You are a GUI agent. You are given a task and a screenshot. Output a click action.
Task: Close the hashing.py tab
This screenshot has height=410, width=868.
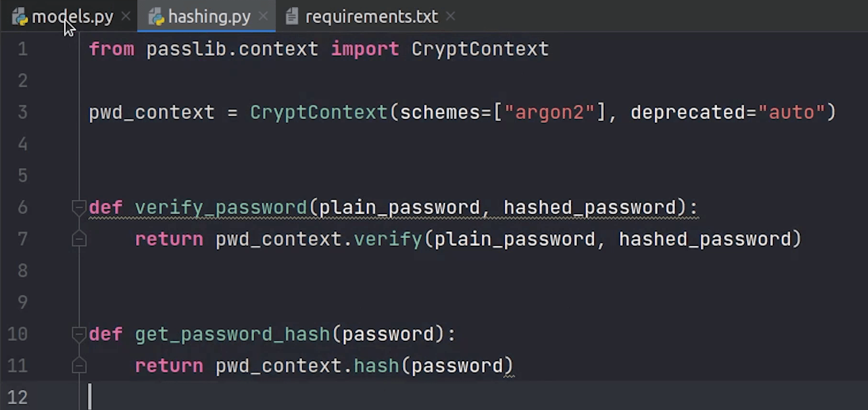pyautogui.click(x=263, y=17)
